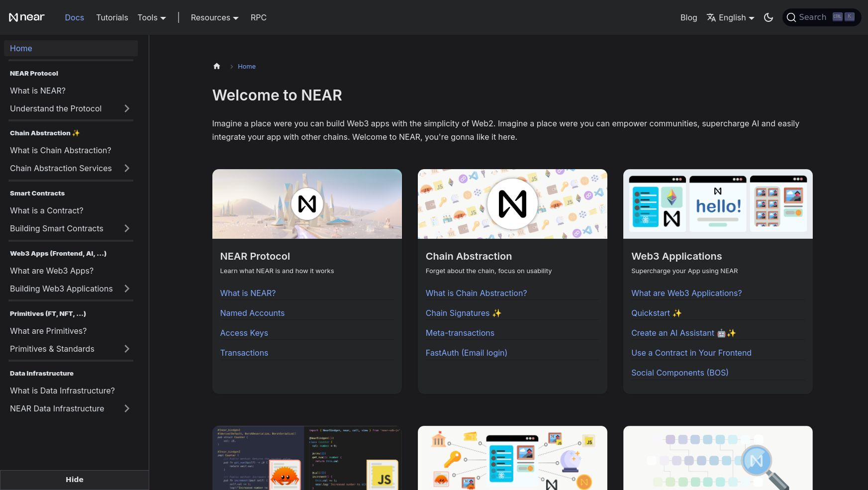Expand Primitives & Standards chevron
868x490 pixels.
click(x=127, y=349)
